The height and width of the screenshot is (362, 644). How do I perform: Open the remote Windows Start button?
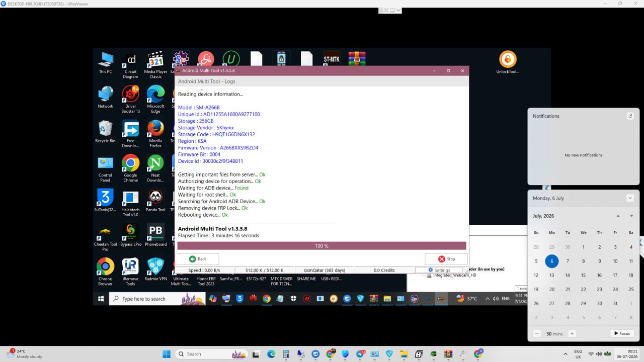point(101,299)
